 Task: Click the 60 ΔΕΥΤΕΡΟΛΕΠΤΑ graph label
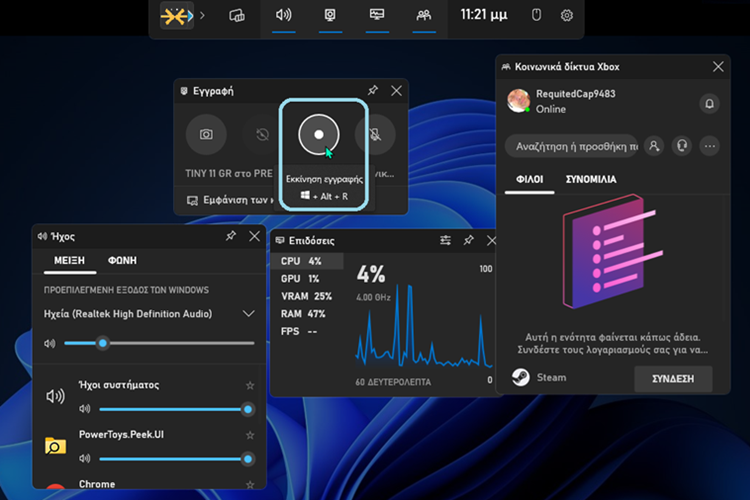(393, 382)
